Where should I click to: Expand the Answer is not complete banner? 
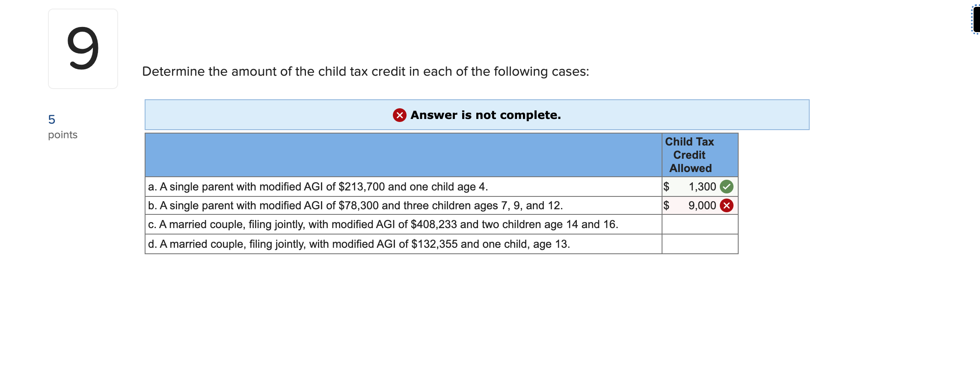(477, 115)
